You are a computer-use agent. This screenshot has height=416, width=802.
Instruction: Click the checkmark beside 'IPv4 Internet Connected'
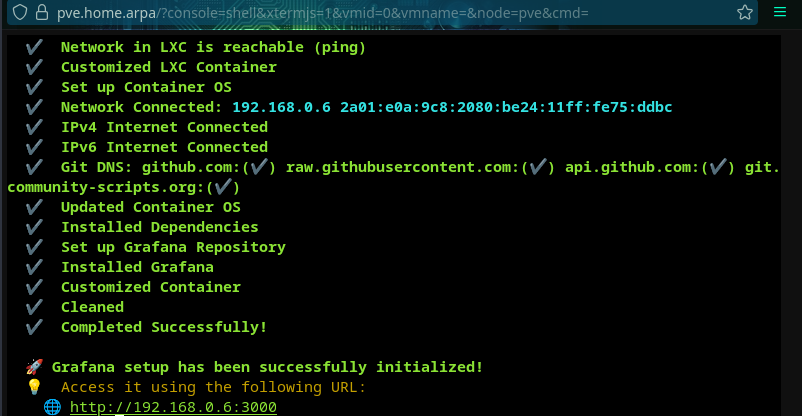(x=34, y=127)
